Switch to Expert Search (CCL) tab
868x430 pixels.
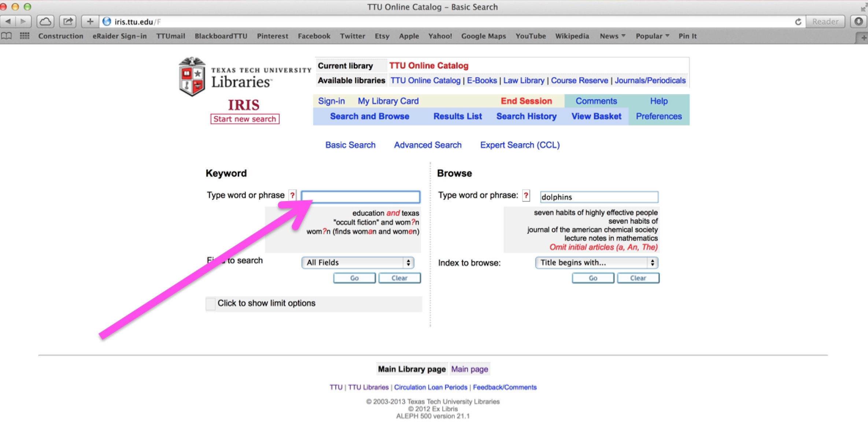(520, 145)
